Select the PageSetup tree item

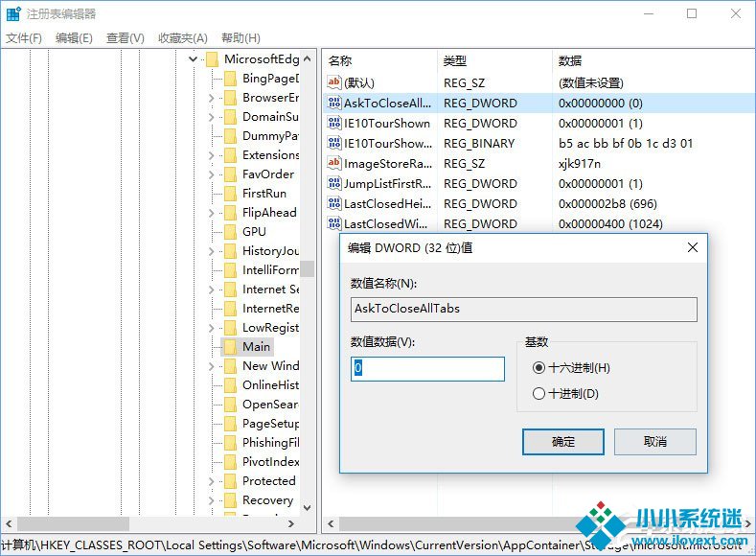click(x=270, y=424)
